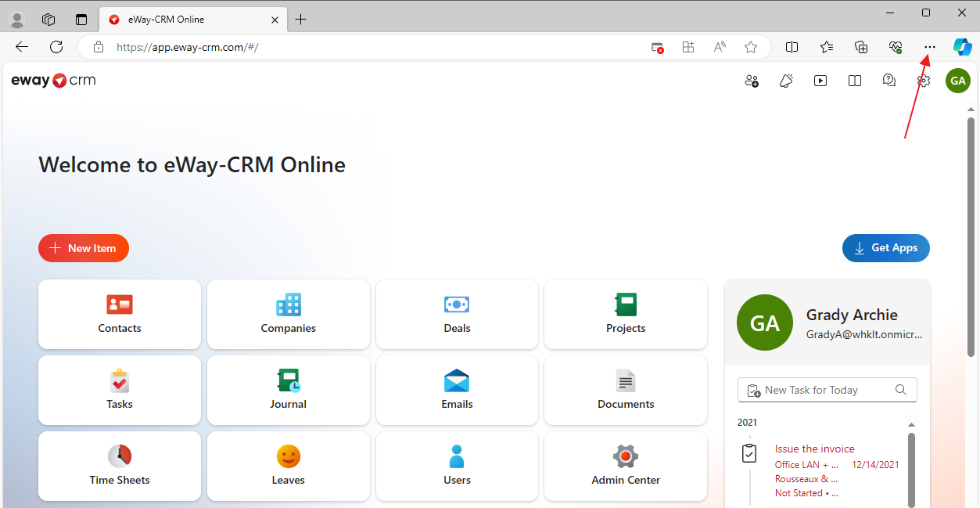The height and width of the screenshot is (508, 980).
Task: Click the task list scrollbar up arrow
Action: pos(911,425)
